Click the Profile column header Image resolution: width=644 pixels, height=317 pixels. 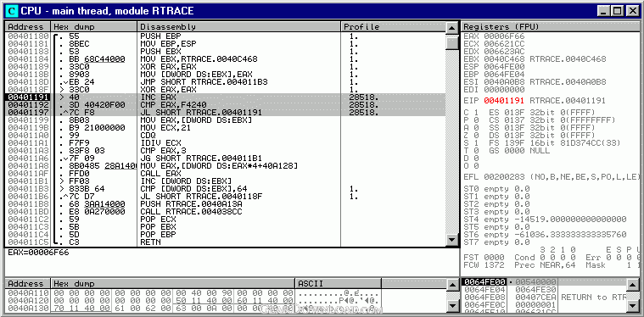(x=393, y=26)
